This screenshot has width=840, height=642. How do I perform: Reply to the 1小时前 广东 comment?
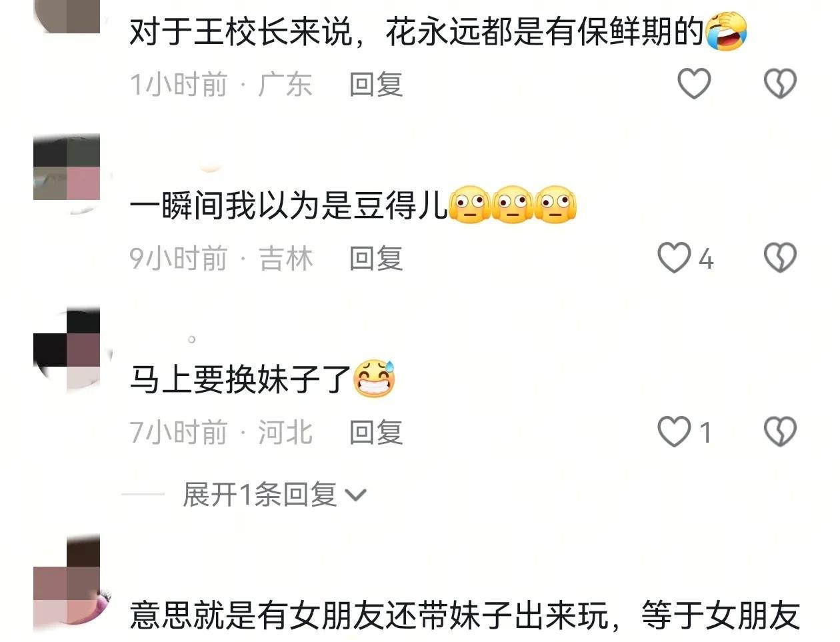click(x=376, y=85)
